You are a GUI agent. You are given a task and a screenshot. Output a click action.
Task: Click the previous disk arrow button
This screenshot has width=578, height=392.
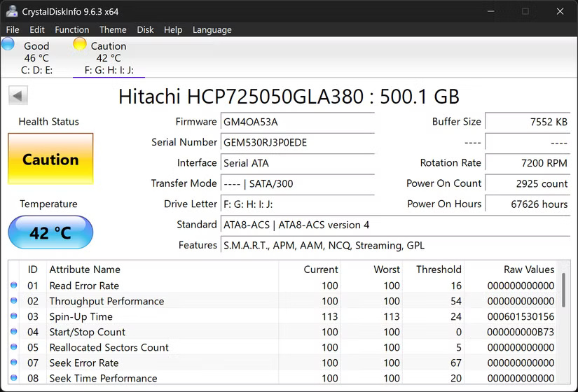(18, 96)
